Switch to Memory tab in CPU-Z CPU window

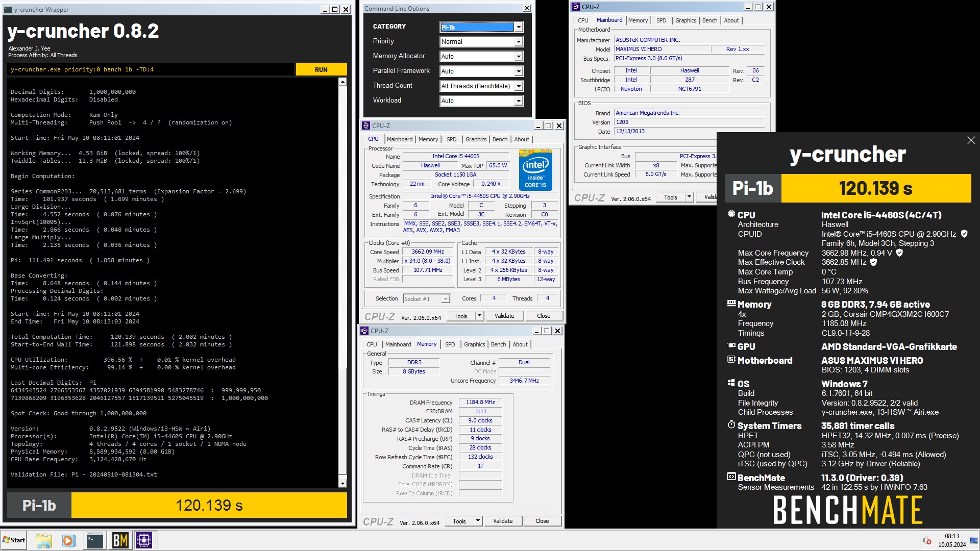click(x=428, y=139)
